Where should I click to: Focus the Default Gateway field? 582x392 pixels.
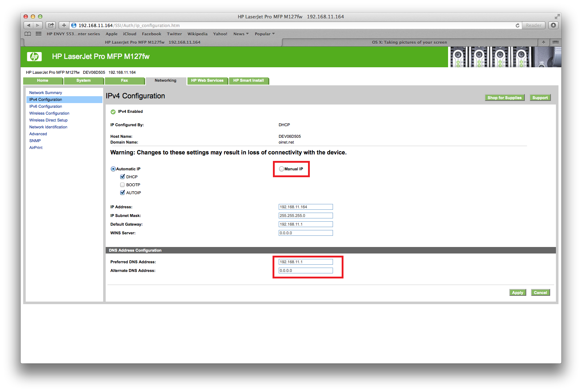(x=306, y=224)
